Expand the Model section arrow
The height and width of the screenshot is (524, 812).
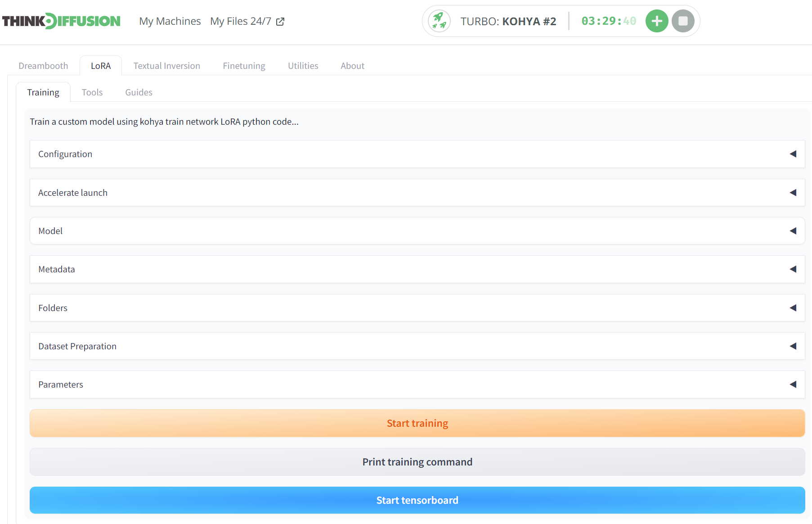pos(793,231)
